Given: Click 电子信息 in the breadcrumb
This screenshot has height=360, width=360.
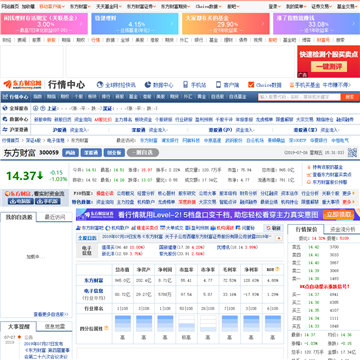Looking at the screenshot, I should [56, 140].
